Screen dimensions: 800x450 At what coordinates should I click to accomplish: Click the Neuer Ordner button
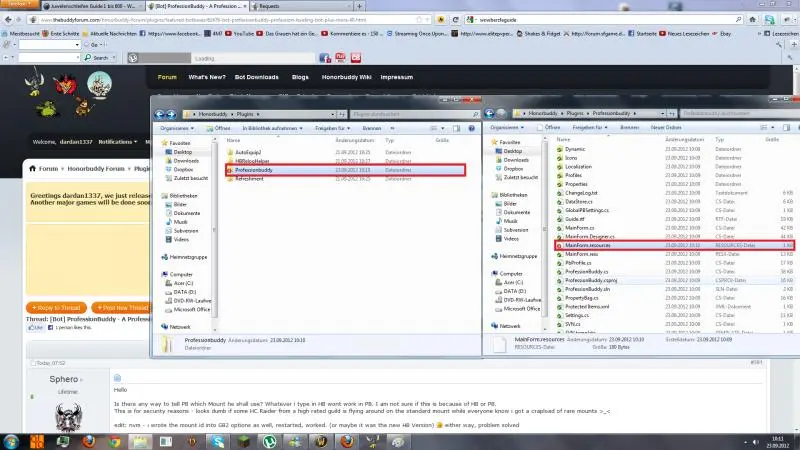click(x=665, y=128)
